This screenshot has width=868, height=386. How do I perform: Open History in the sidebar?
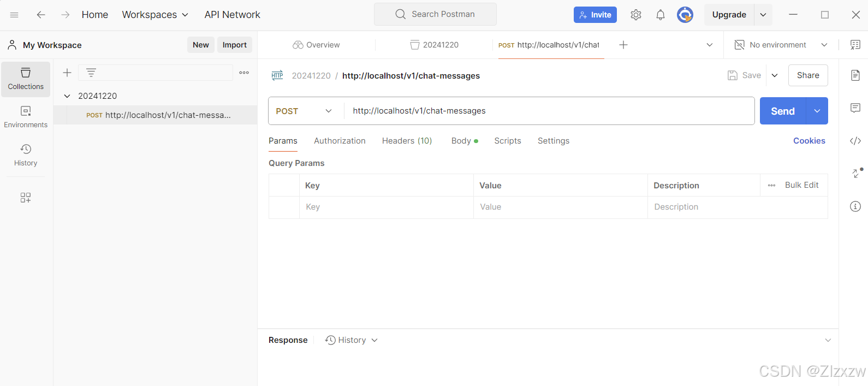coord(26,156)
